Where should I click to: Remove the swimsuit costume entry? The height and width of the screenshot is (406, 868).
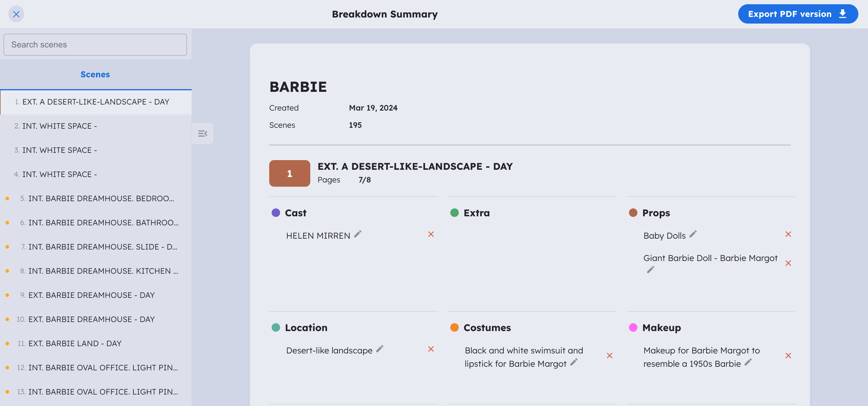610,356
